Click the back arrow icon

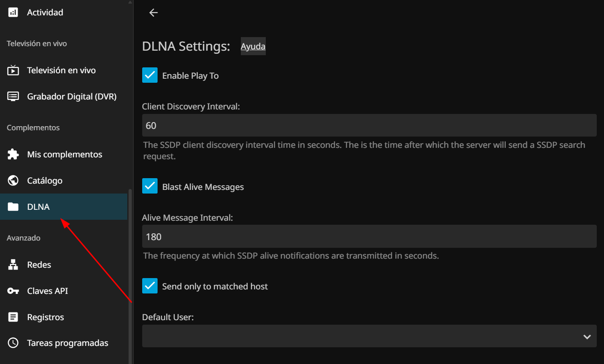153,13
